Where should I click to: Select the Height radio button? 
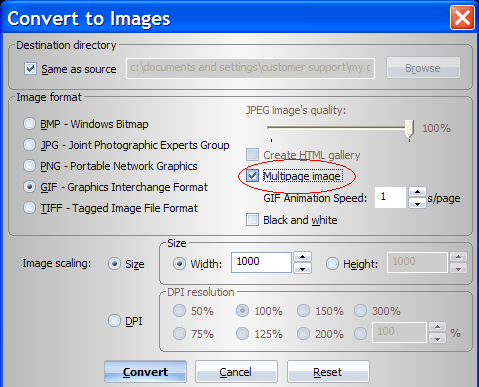(x=332, y=264)
